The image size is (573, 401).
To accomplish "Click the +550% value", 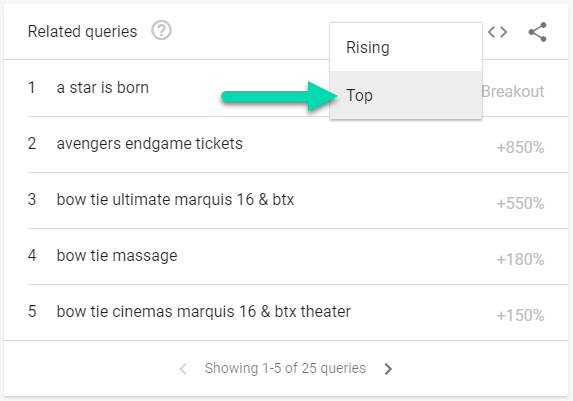I will [x=520, y=204].
